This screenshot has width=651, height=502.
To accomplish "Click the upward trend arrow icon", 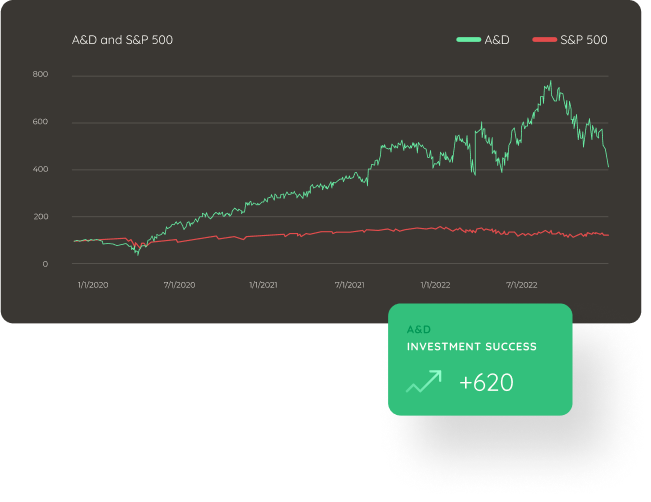I will 423,382.
